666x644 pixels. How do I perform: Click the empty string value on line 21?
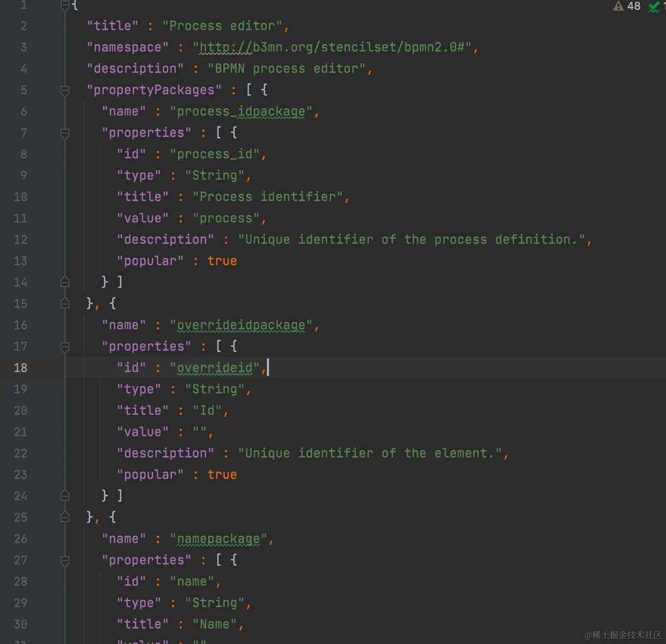point(200,432)
